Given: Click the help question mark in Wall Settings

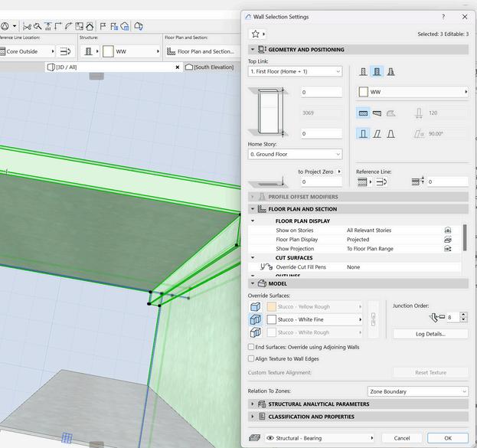Looking at the screenshot, I should tap(443, 17).
